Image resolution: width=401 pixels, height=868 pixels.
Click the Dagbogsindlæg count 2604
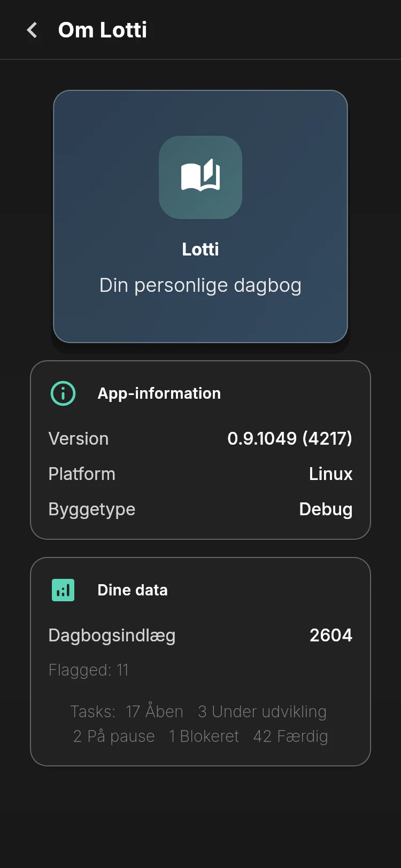[331, 635]
